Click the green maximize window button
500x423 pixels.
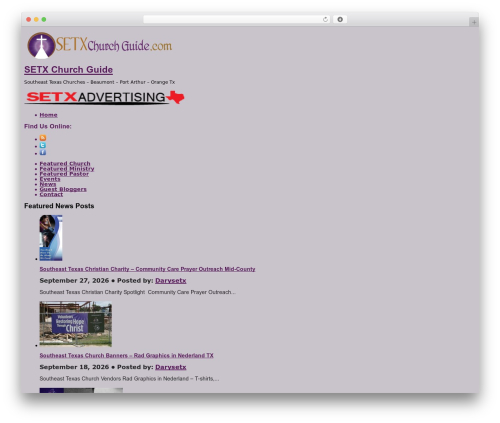click(44, 19)
